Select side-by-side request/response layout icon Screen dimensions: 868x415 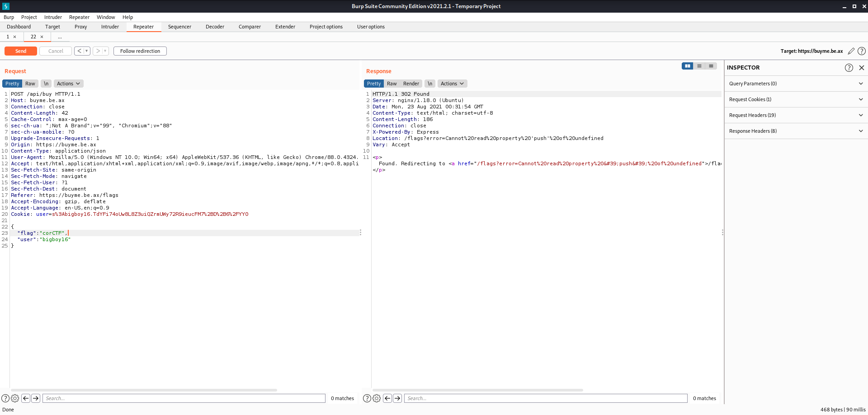pyautogui.click(x=688, y=66)
